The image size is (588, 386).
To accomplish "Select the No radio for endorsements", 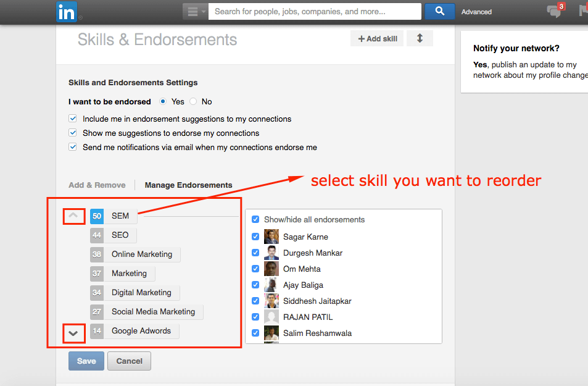I will [x=193, y=101].
